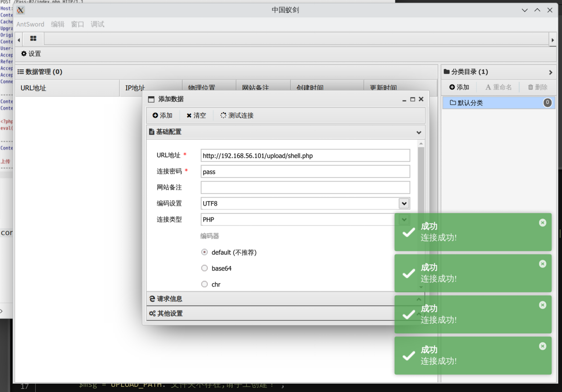The height and width of the screenshot is (392, 562).
Task: Open the AntSword menu
Action: (x=30, y=24)
